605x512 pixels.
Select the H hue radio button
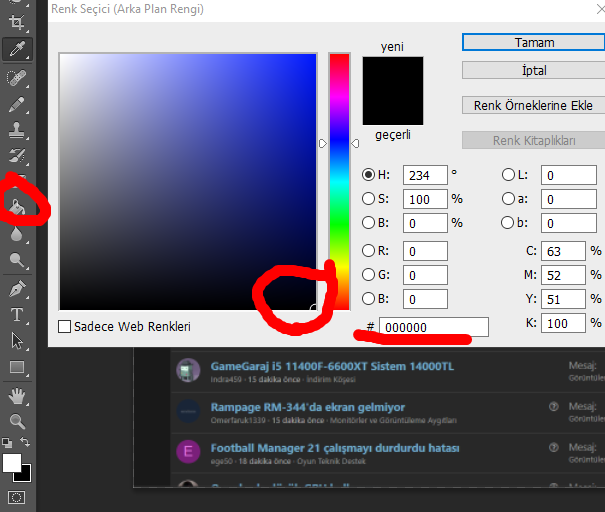[x=368, y=175]
